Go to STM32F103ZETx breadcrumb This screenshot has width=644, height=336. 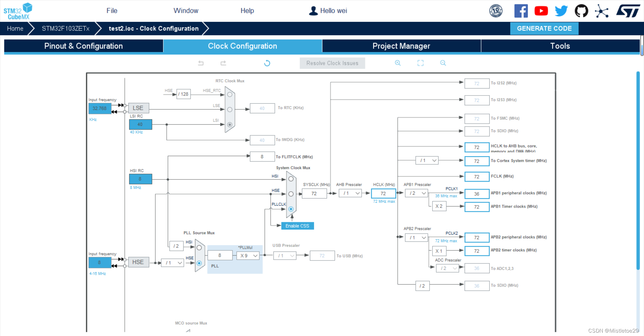click(66, 29)
